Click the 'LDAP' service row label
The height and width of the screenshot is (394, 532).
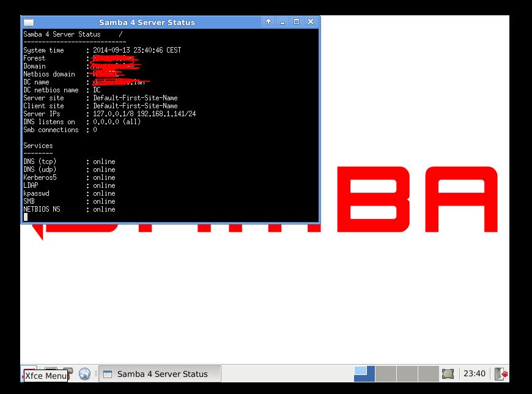click(x=31, y=185)
